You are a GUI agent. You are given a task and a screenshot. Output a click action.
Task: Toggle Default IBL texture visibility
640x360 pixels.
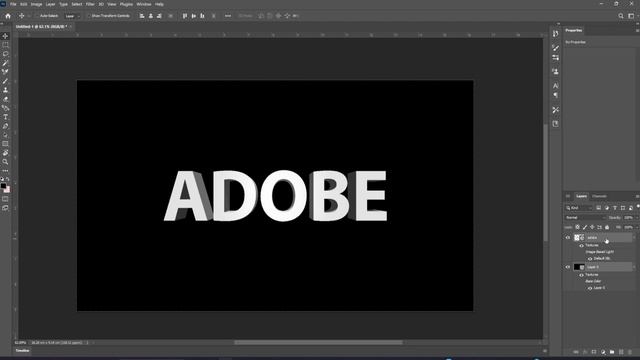[x=590, y=259]
